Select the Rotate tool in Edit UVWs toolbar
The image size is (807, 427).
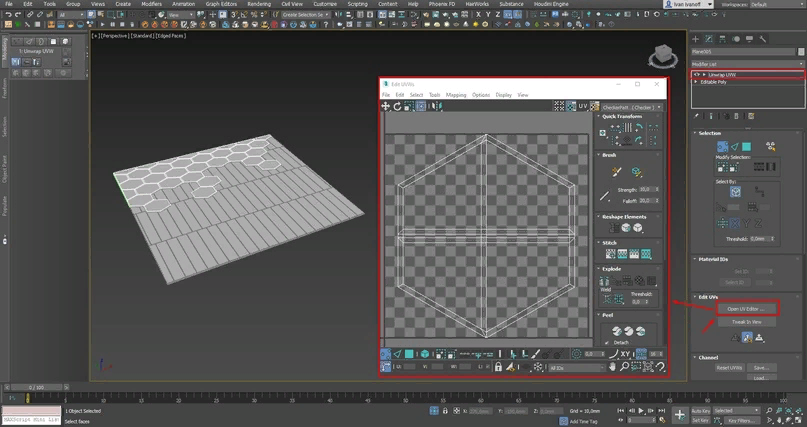click(x=397, y=106)
